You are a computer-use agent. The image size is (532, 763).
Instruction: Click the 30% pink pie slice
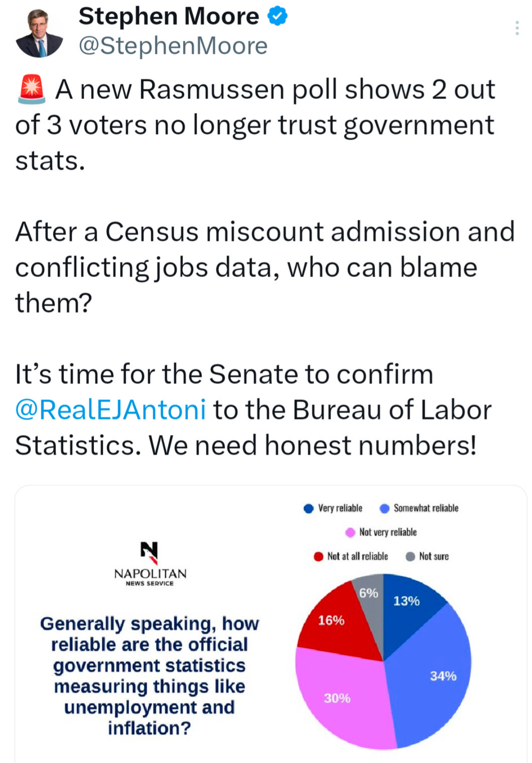(x=343, y=699)
